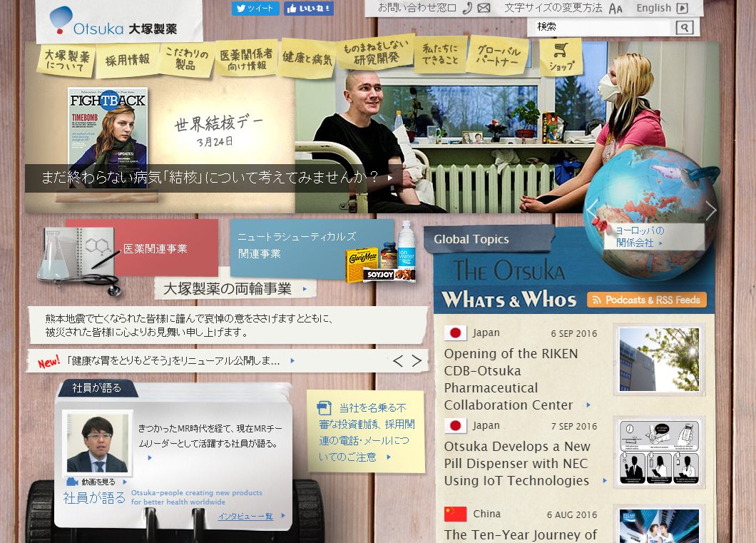Viewport: 756px width, 543px height.
Task: Click Podcasts & RSS Feeds button
Action: click(647, 300)
